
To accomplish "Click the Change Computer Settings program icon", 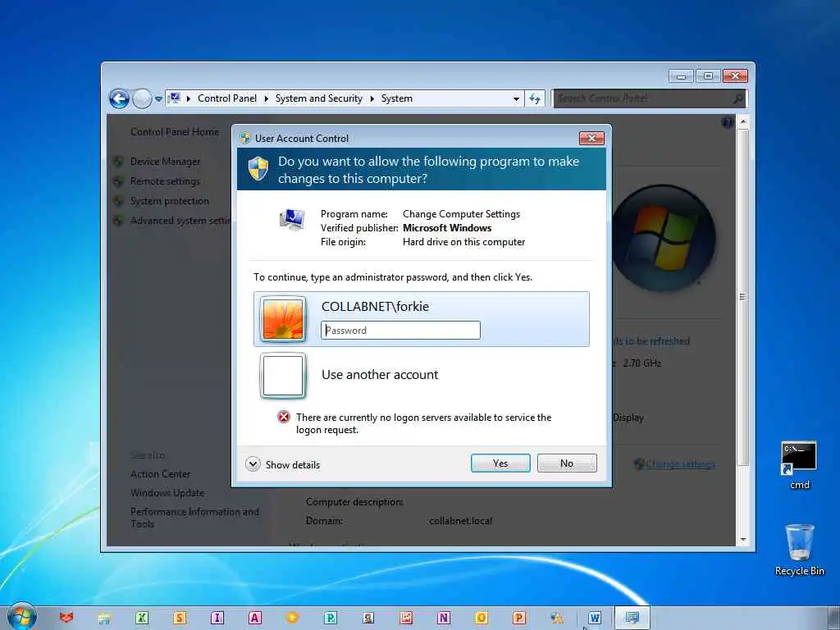I will coord(292,219).
